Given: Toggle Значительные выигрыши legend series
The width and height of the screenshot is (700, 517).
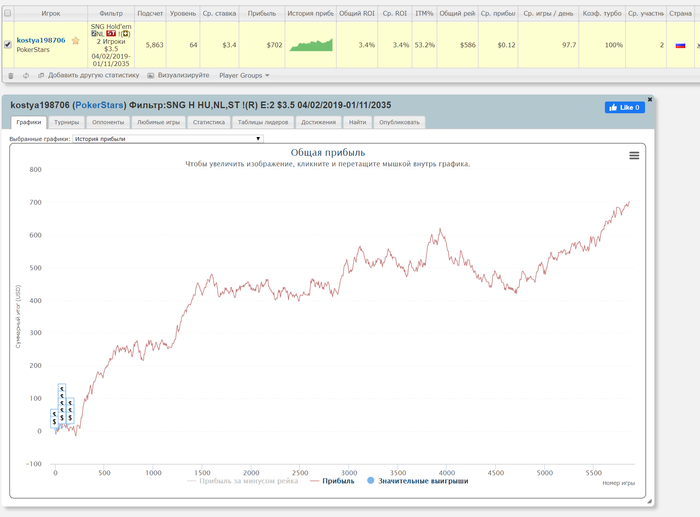Looking at the screenshot, I should pyautogui.click(x=417, y=481).
